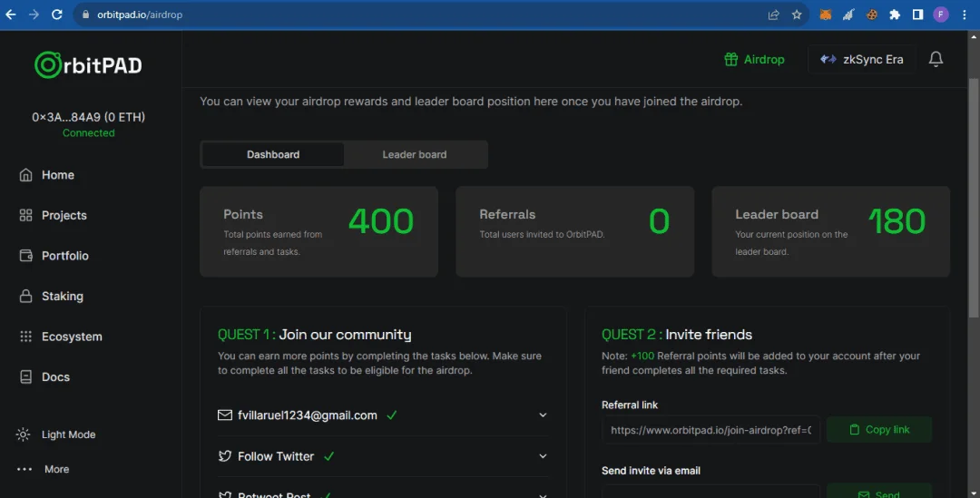Switch to the Dashboard tab
This screenshot has width=980, height=498.
(x=273, y=154)
